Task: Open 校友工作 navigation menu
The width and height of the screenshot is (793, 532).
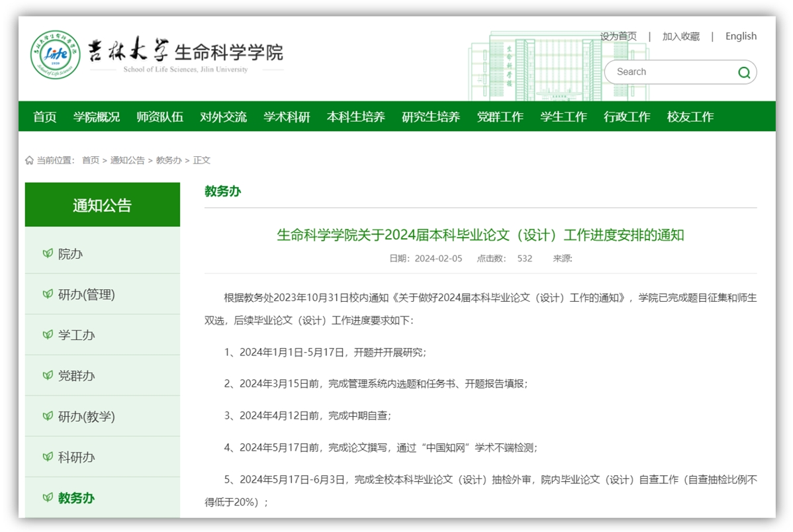Action: tap(690, 117)
